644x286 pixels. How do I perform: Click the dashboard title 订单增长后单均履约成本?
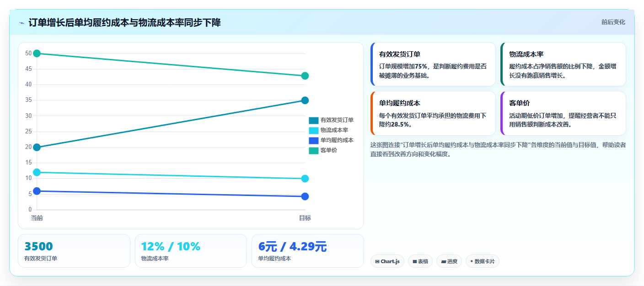pyautogui.click(x=124, y=23)
